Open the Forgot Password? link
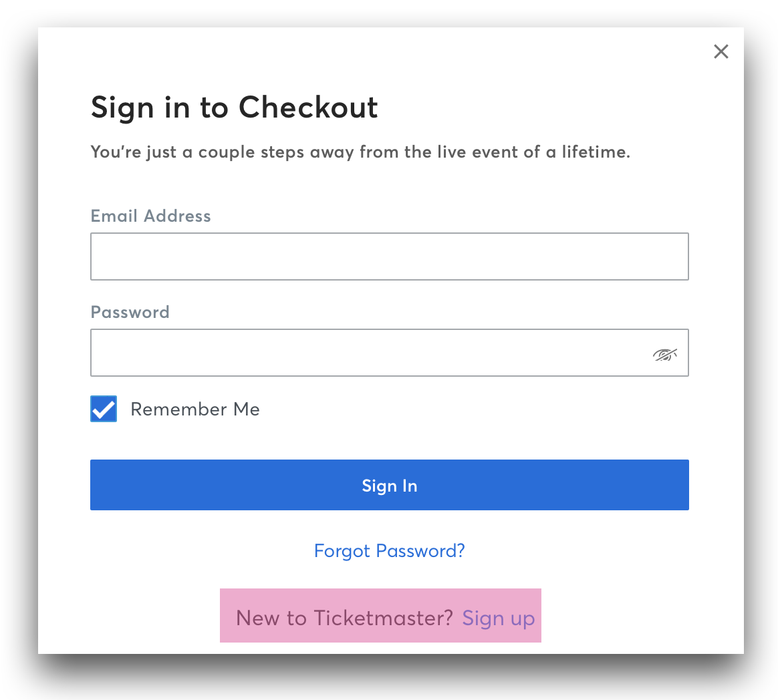778x700 pixels. 390,551
